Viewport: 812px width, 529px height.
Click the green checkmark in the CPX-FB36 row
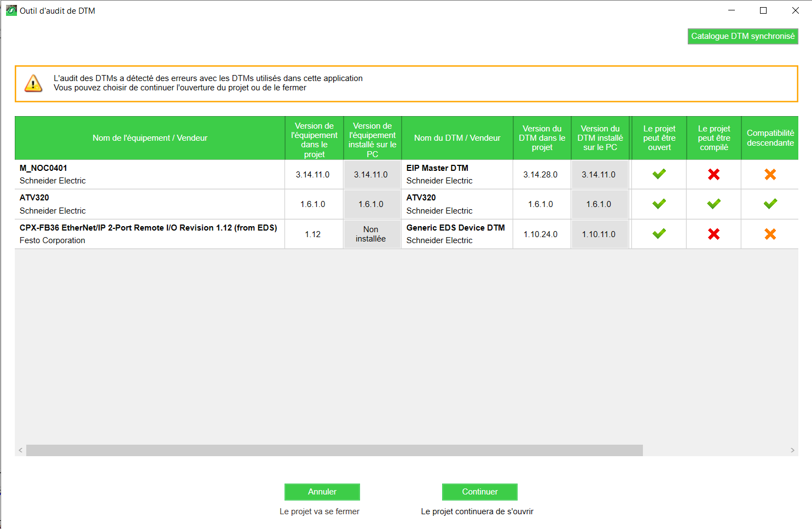click(x=659, y=234)
